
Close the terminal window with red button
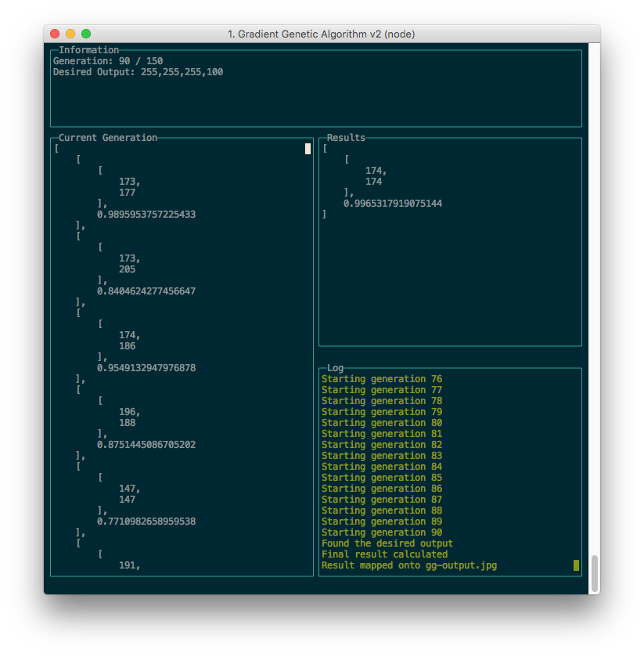click(x=55, y=34)
